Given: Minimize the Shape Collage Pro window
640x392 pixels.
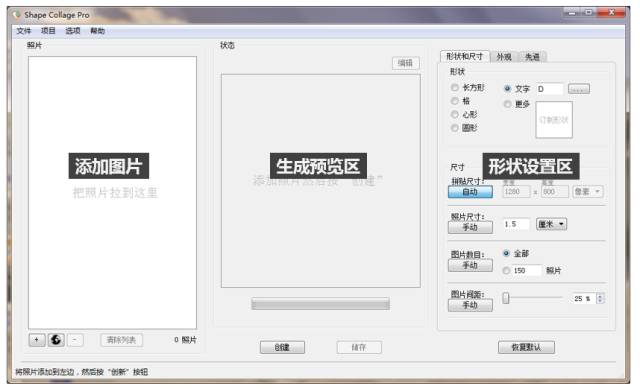Looking at the screenshot, I should [572, 13].
